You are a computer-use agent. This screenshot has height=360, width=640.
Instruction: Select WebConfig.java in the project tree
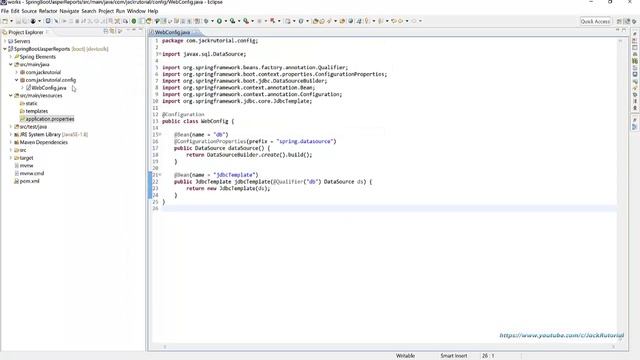49,88
